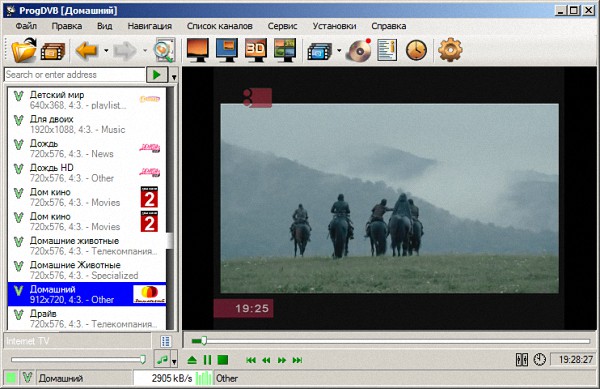Open channel search magnifier icon
The image size is (600, 389).
point(165,50)
